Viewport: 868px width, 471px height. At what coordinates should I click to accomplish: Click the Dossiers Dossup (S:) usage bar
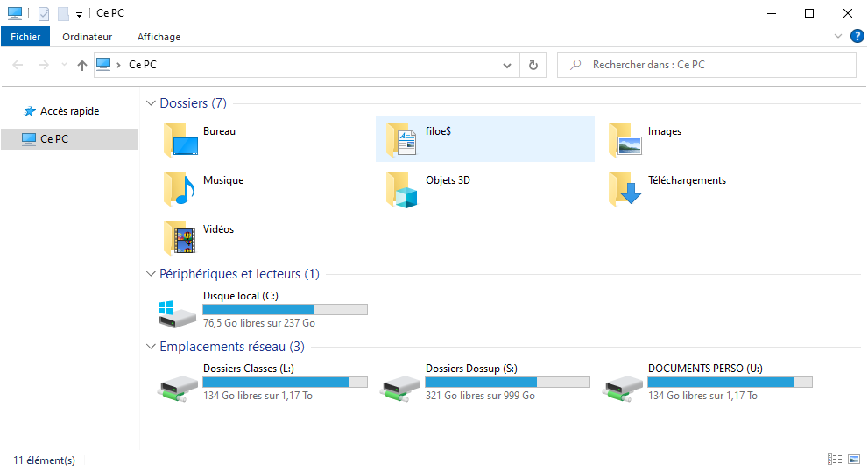click(508, 382)
